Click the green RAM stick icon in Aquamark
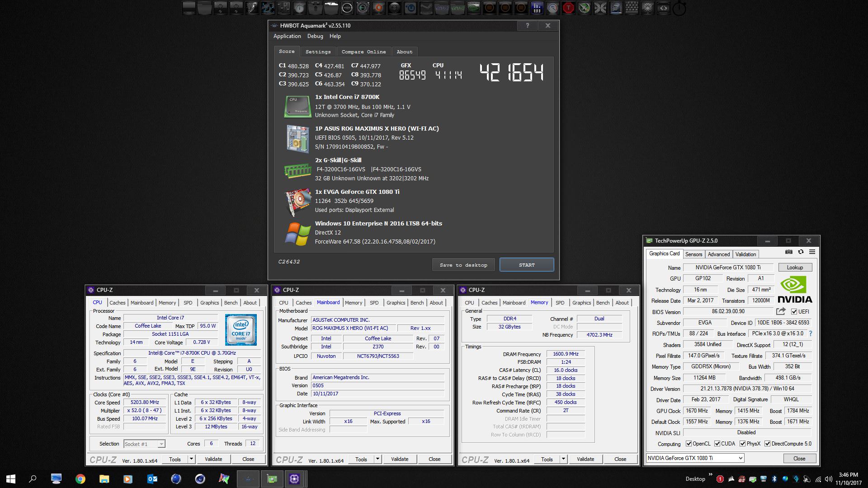This screenshot has height=488, width=868. tap(297, 170)
